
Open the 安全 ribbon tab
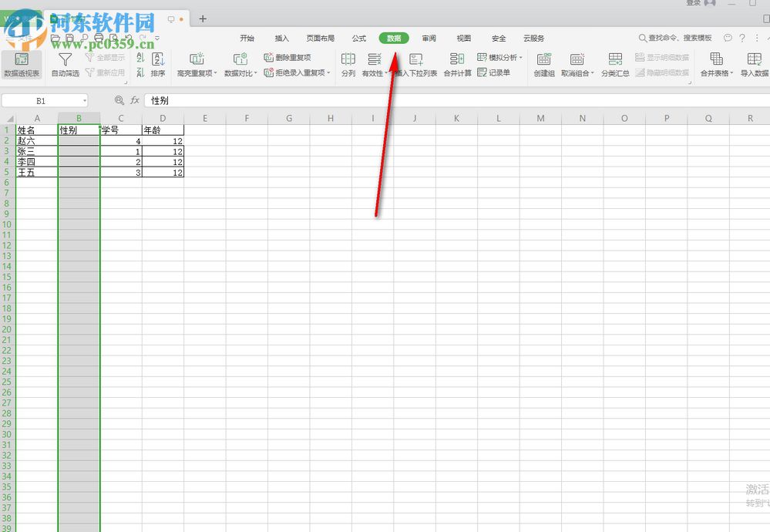click(499, 39)
